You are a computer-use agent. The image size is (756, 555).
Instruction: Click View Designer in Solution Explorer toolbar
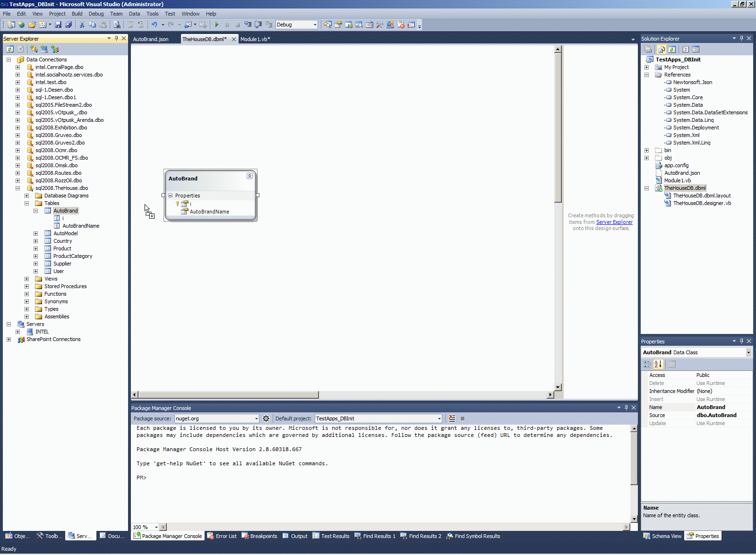696,49
